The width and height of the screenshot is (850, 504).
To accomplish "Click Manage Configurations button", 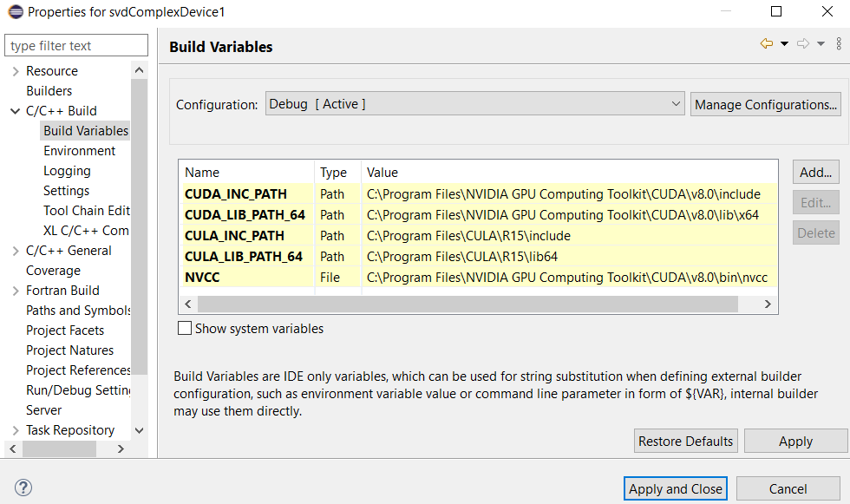I will coord(766,104).
